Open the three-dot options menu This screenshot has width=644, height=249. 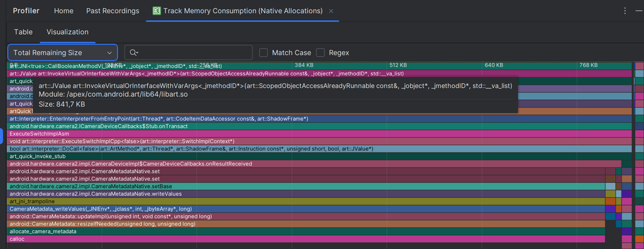[x=625, y=11]
